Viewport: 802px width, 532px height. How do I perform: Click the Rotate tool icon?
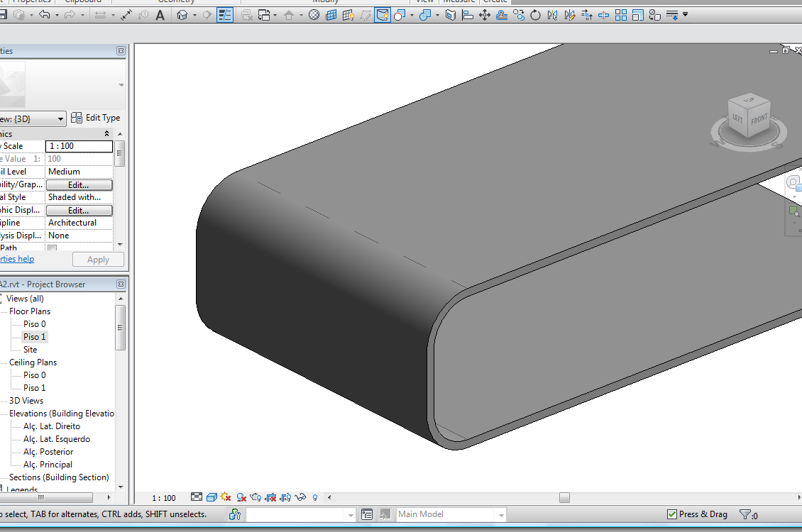(x=535, y=15)
